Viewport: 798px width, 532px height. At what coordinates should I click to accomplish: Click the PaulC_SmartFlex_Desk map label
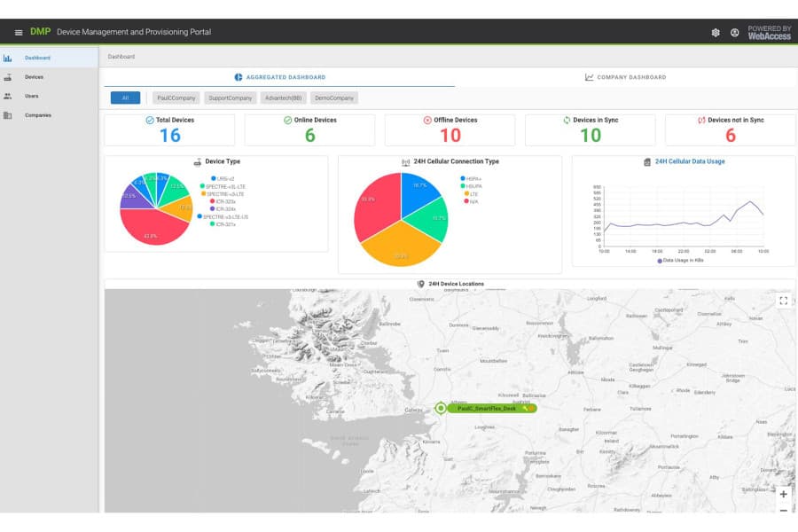[491, 408]
